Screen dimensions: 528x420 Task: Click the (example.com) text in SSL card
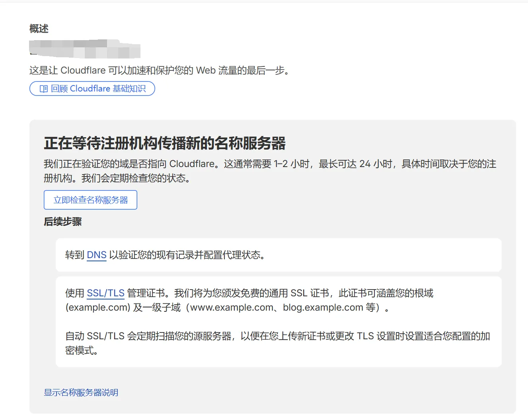98,307
